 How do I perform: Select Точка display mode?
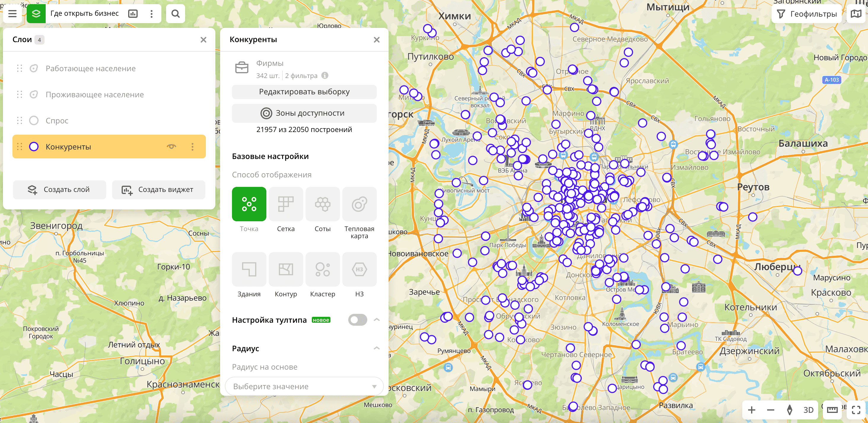pyautogui.click(x=249, y=204)
